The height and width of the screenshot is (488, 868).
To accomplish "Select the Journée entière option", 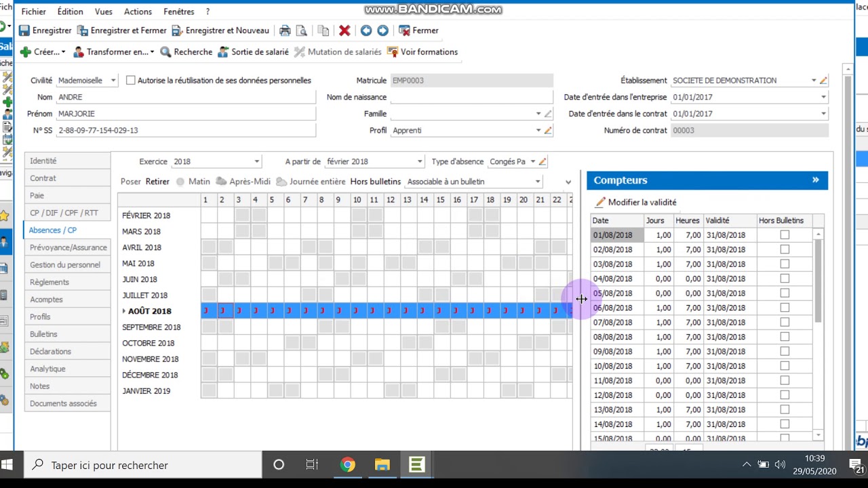I will [x=311, y=182].
